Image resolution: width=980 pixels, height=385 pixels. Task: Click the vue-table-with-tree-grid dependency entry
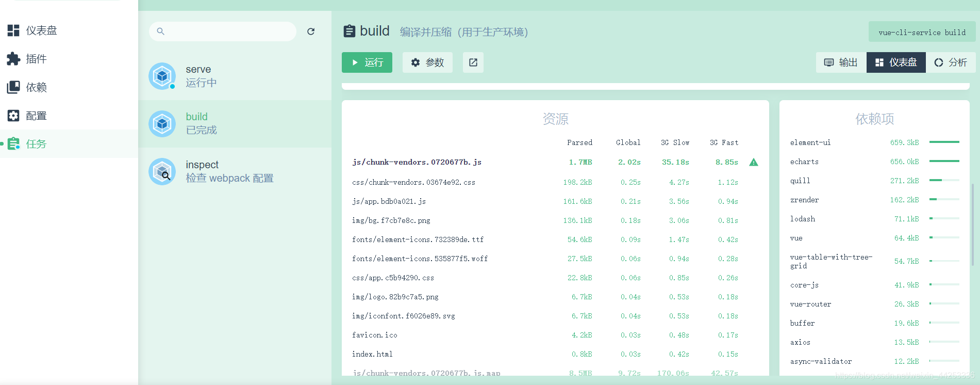point(874,261)
